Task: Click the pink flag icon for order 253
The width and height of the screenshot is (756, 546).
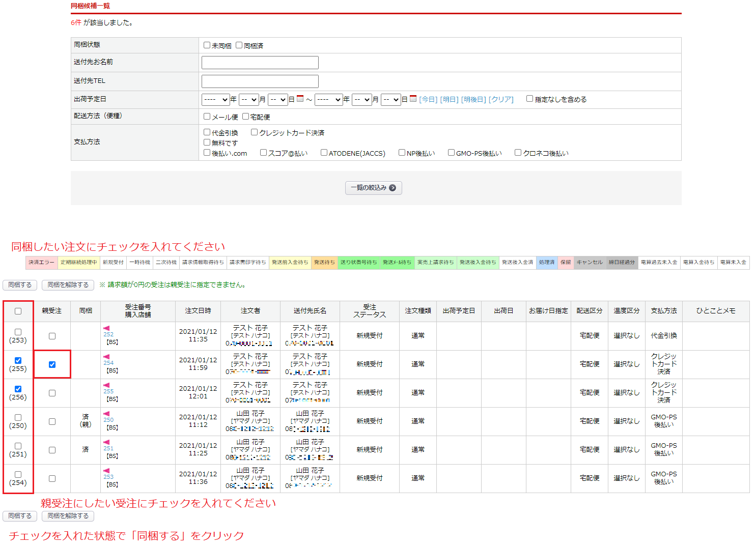Action: pyautogui.click(x=106, y=471)
